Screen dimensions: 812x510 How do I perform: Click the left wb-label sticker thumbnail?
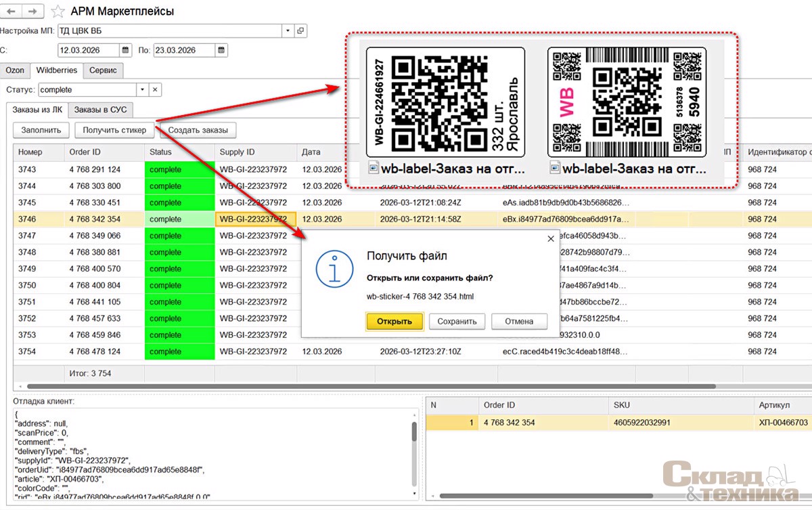click(446, 105)
